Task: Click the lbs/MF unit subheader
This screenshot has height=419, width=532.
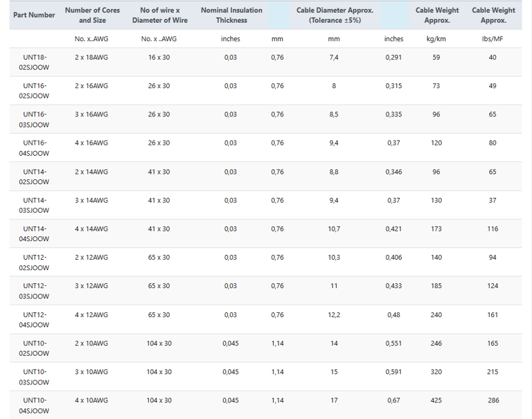Action: (x=493, y=39)
